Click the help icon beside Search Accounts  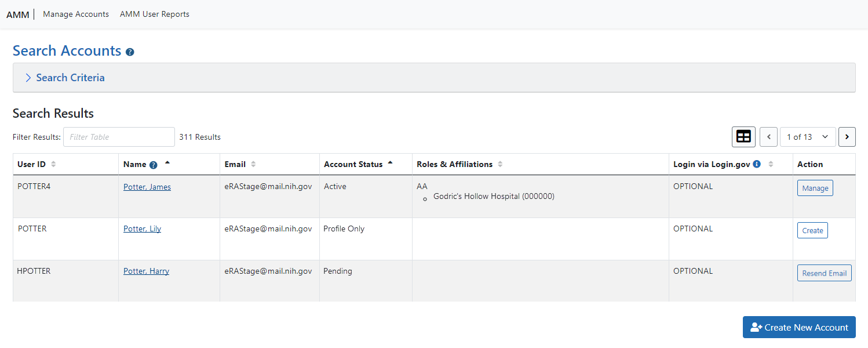coord(130,52)
